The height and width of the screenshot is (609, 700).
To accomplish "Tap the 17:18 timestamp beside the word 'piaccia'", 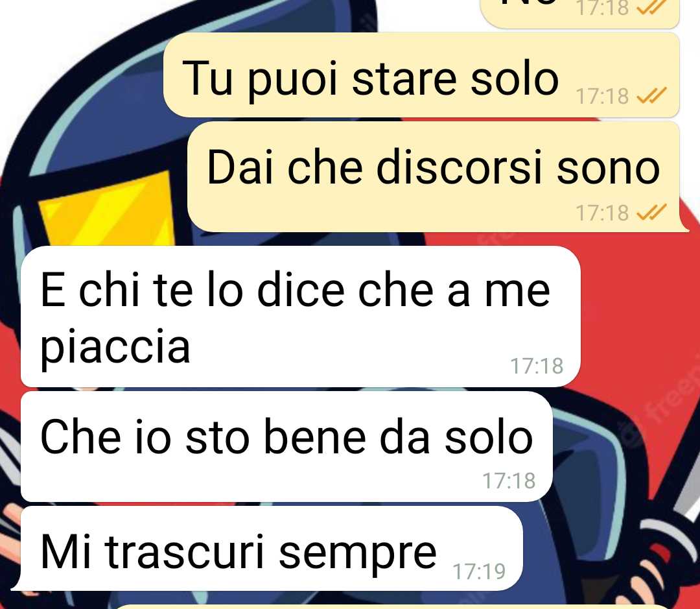I will 537,366.
